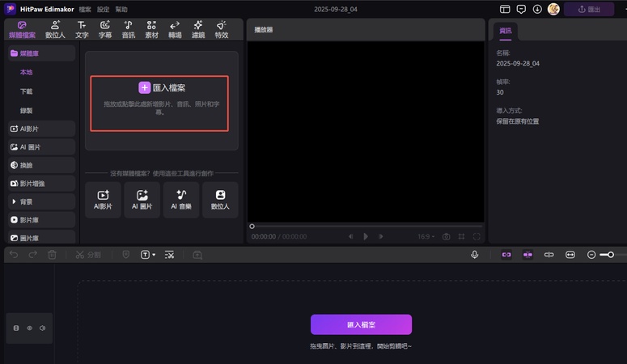
Task: Toggle the timeline track eye visibility icon
Action: tap(30, 328)
